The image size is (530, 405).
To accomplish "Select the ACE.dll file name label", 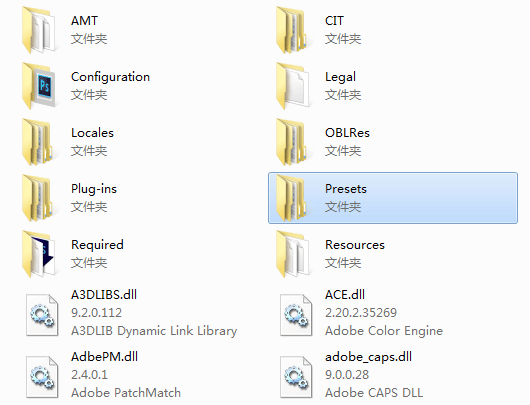I will pyautogui.click(x=345, y=294).
